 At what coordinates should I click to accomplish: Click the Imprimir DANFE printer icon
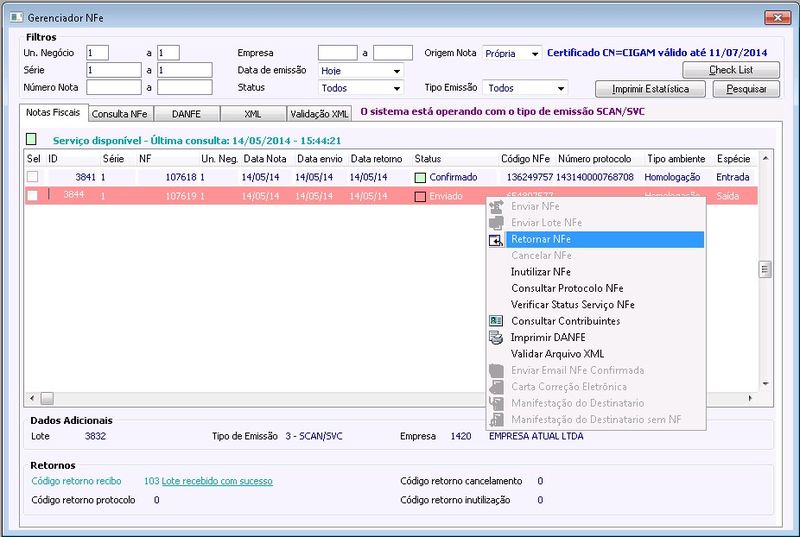(496, 337)
